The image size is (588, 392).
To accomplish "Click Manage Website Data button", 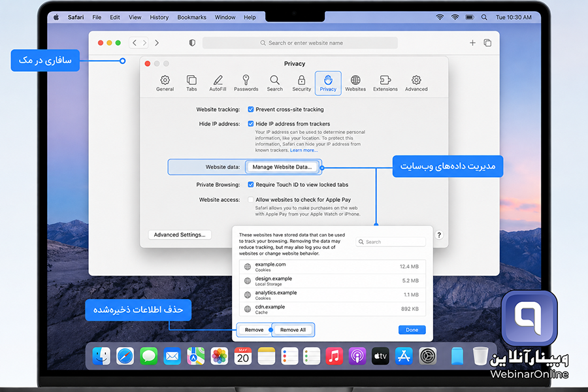I will point(282,167).
